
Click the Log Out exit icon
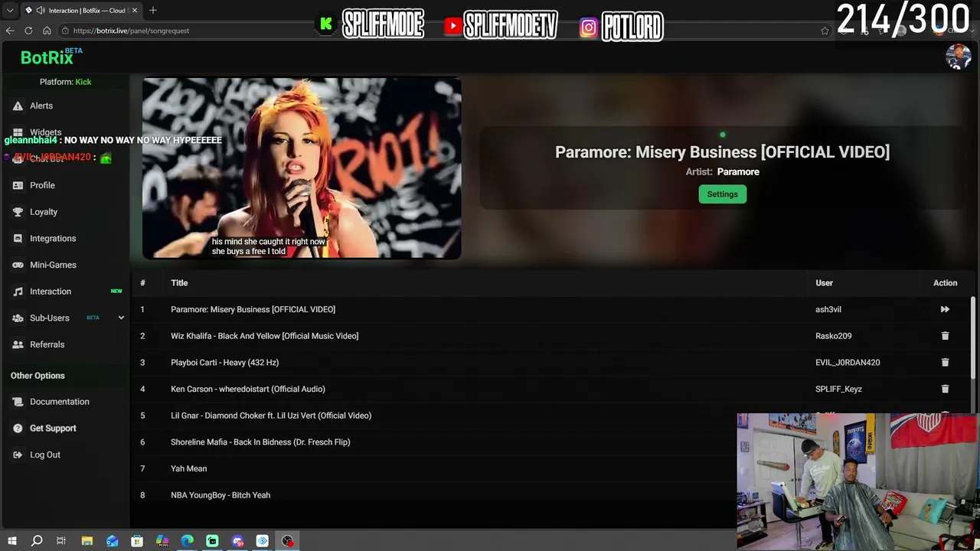click(18, 455)
